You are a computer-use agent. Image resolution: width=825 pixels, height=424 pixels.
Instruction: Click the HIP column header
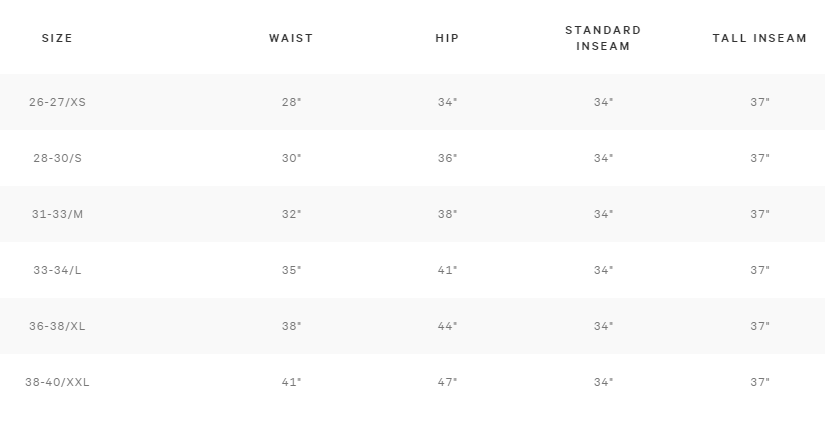(x=447, y=38)
